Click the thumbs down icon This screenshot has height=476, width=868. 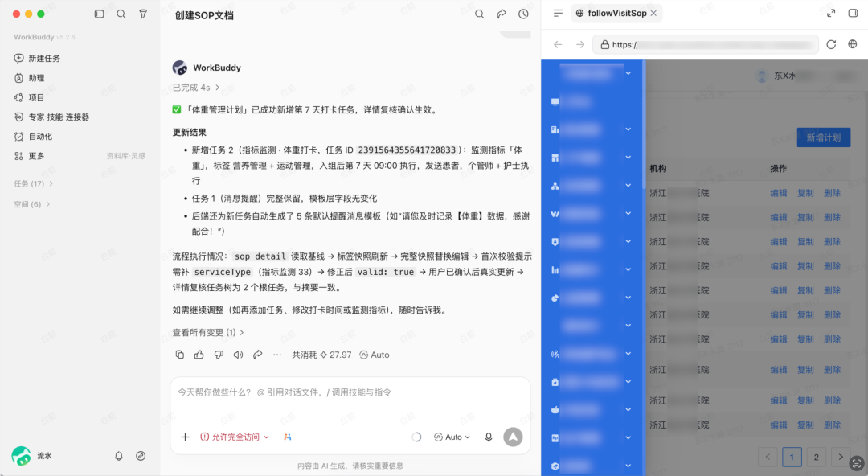click(219, 355)
